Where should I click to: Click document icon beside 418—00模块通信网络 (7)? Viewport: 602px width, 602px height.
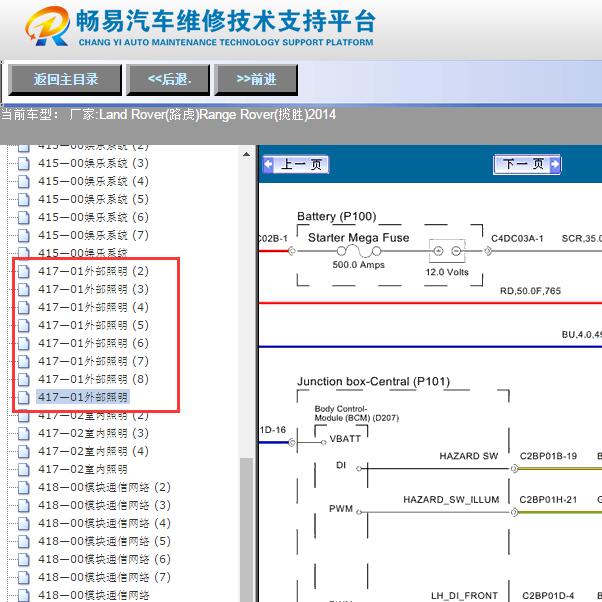[24, 578]
